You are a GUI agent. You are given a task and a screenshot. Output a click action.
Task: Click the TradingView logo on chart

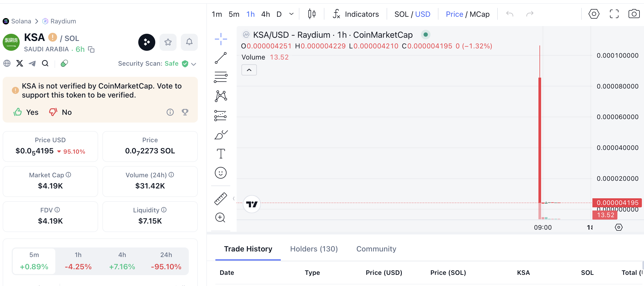click(x=252, y=204)
